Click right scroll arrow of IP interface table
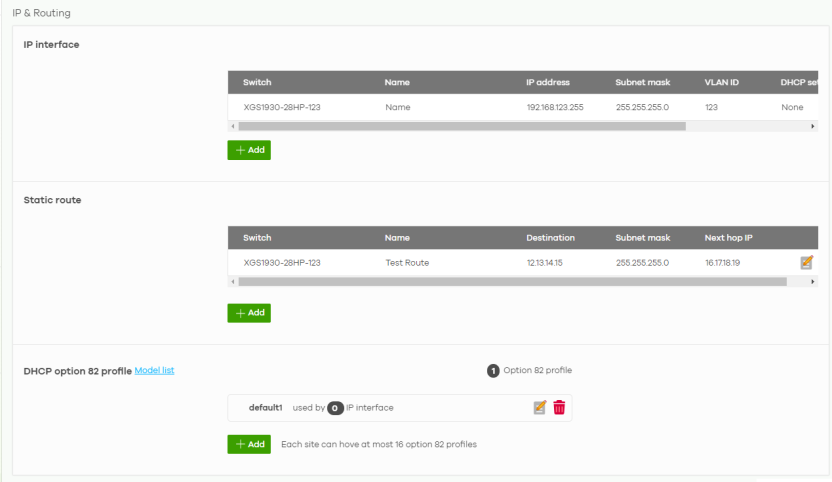Image resolution: width=832 pixels, height=482 pixels. pyautogui.click(x=813, y=127)
